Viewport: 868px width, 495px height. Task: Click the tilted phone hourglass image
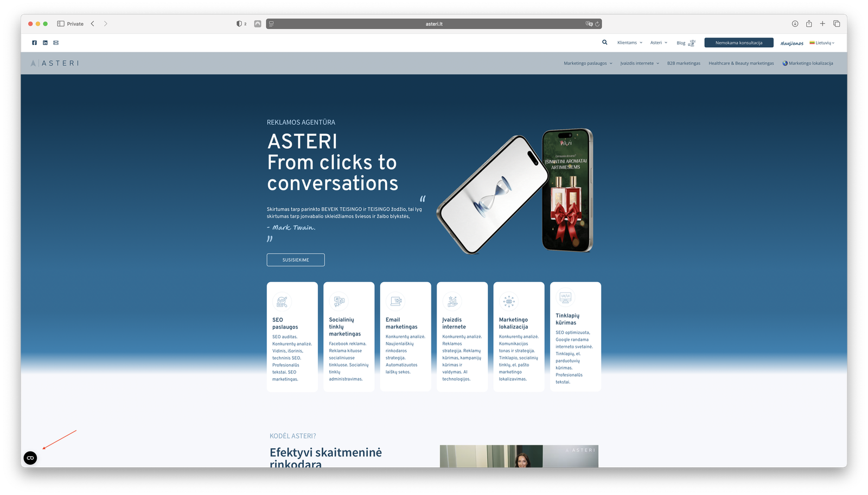[x=493, y=194]
